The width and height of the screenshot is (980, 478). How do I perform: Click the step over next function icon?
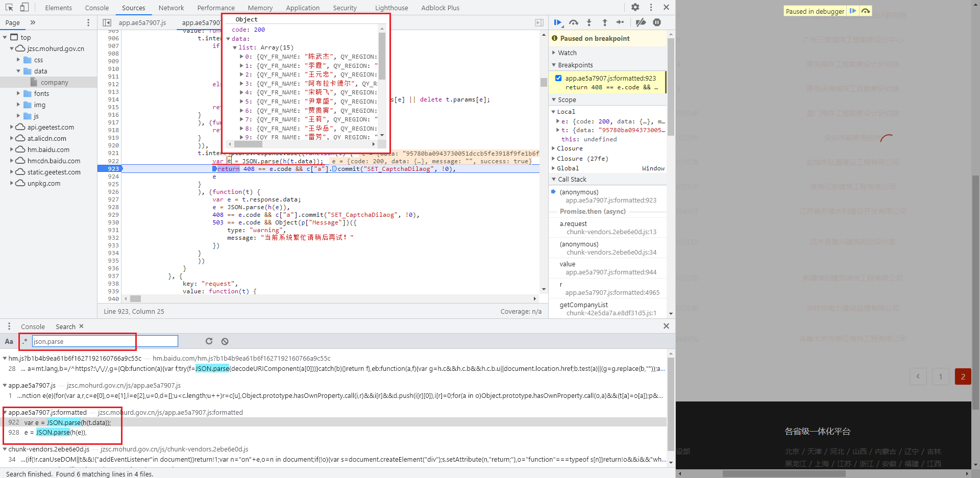click(574, 22)
